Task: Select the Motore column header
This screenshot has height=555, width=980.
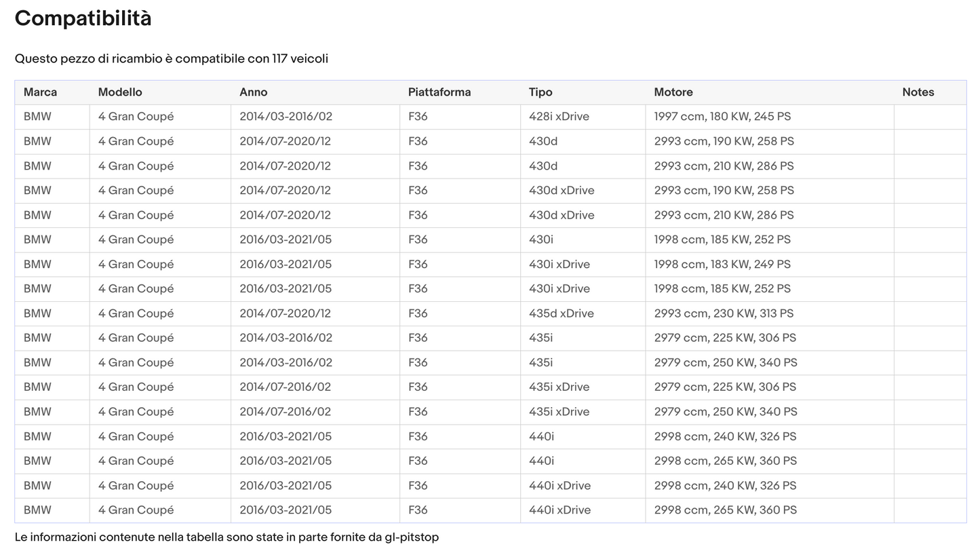Action: [673, 92]
